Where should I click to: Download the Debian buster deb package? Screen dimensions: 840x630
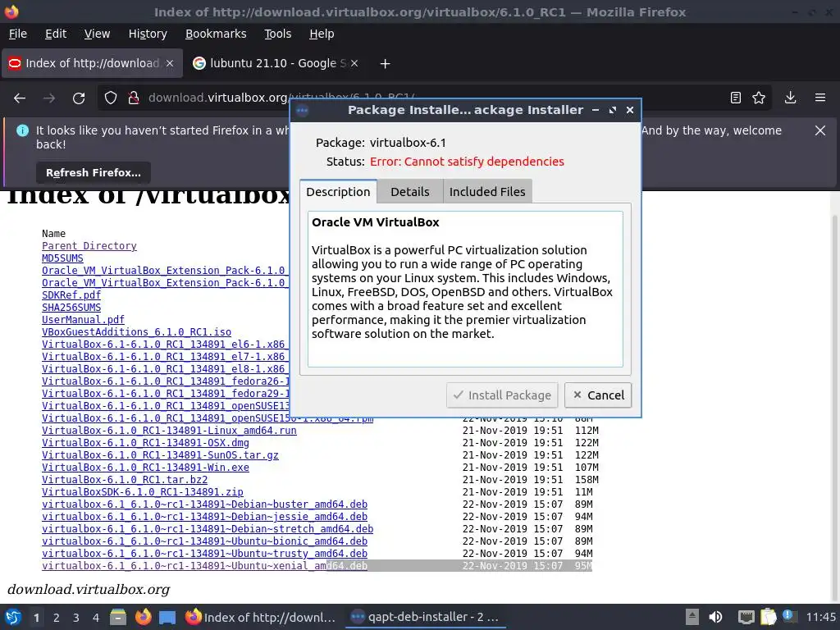pos(204,504)
